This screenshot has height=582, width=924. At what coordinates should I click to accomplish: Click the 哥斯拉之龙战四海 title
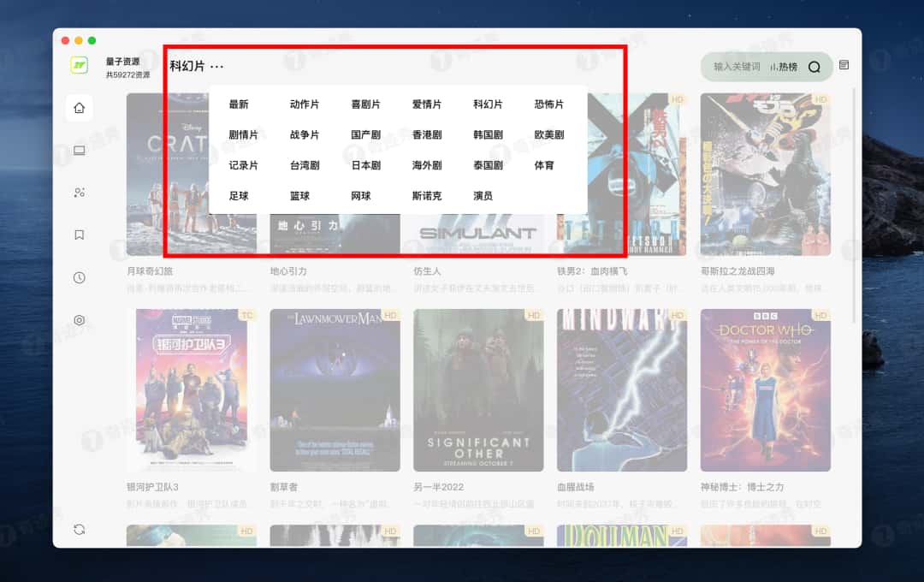[x=737, y=271]
